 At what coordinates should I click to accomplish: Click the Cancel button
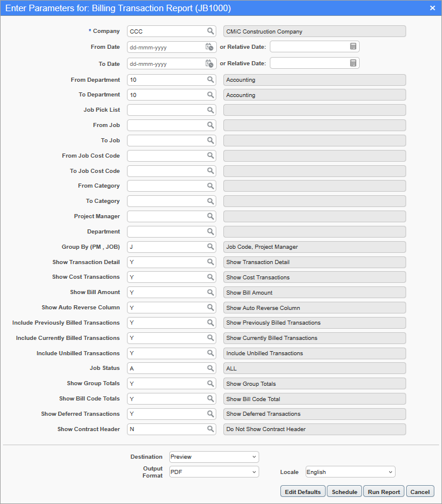tap(420, 491)
